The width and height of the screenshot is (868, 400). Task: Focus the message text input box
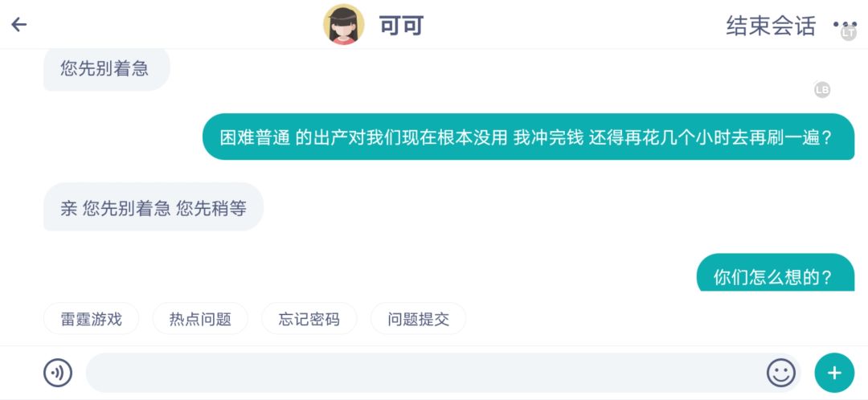[418, 373]
